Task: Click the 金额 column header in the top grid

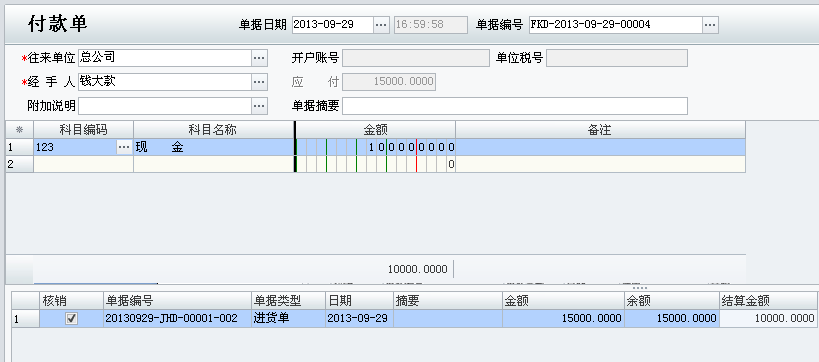Action: coord(376,130)
